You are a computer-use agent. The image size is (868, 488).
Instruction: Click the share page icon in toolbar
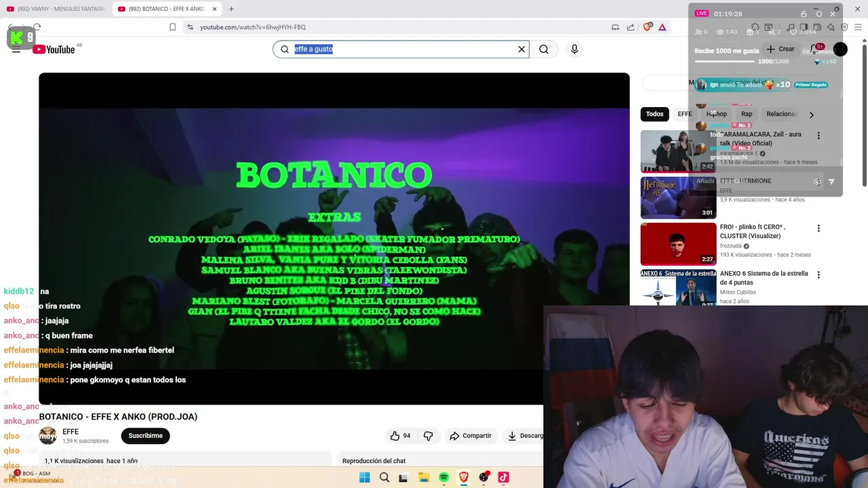pyautogui.click(x=631, y=27)
